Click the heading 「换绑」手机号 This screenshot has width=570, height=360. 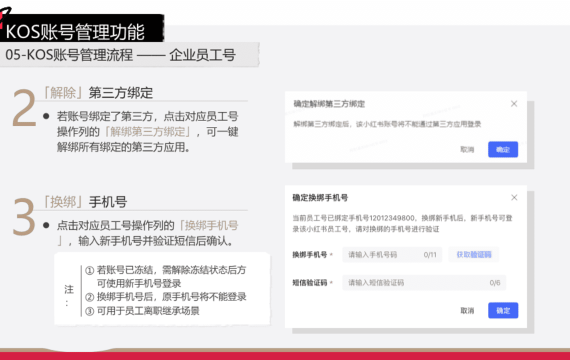click(x=84, y=202)
